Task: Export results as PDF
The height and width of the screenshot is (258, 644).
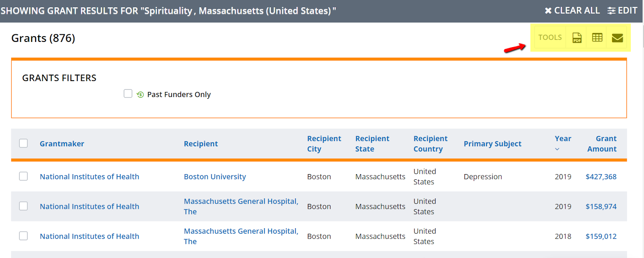Action: click(x=577, y=38)
